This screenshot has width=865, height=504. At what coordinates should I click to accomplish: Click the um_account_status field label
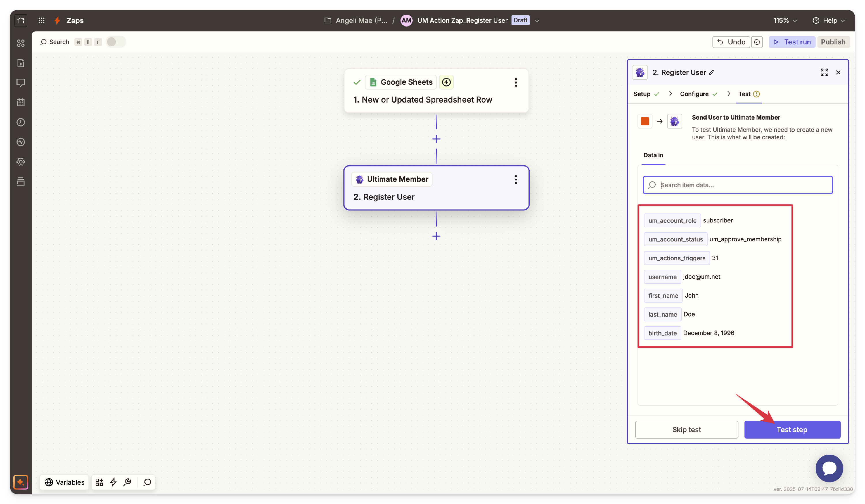coord(675,239)
